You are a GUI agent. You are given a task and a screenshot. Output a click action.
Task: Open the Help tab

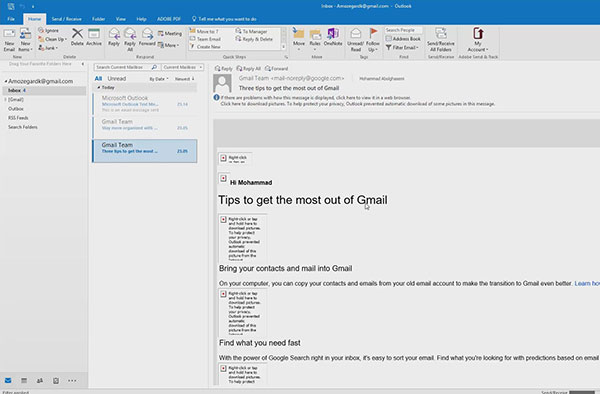pyautogui.click(x=142, y=19)
